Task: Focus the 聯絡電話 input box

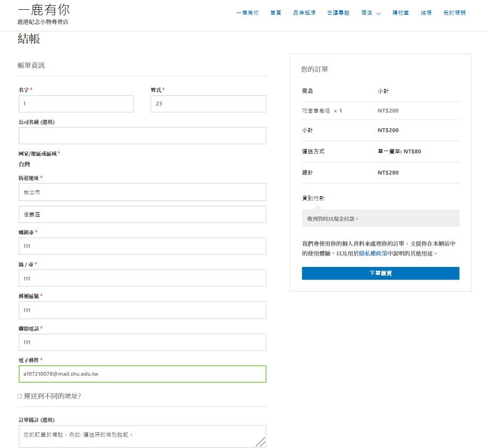Action: 142,342
